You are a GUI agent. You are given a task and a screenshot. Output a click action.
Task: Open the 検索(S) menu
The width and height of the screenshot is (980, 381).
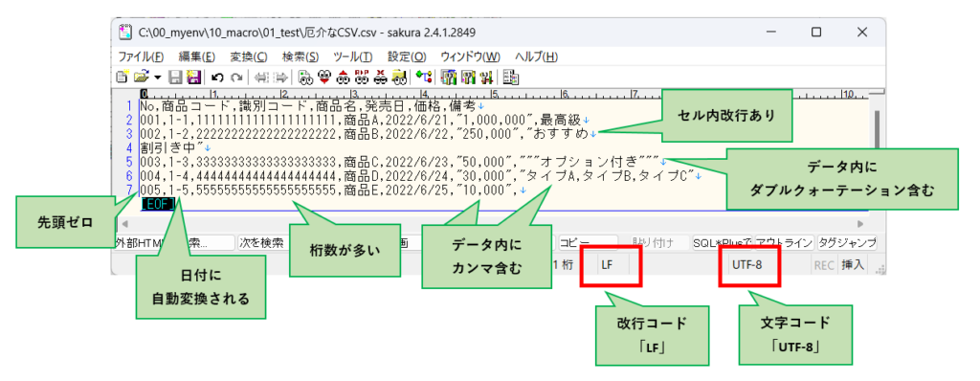pos(300,56)
